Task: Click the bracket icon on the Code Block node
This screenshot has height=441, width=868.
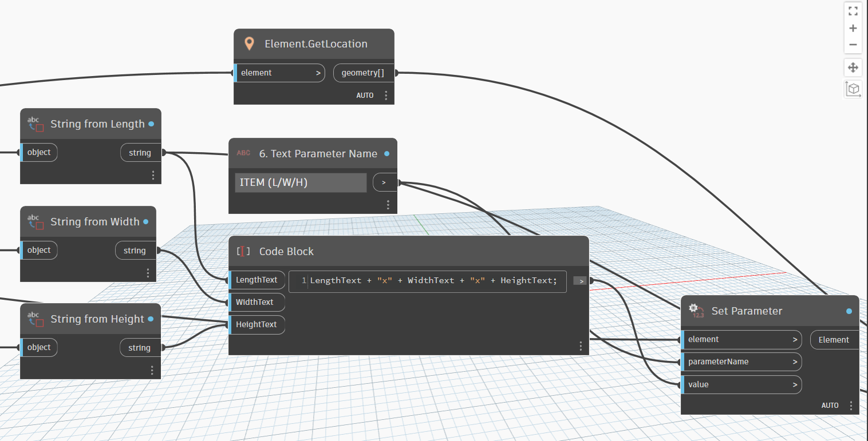Action: [243, 251]
